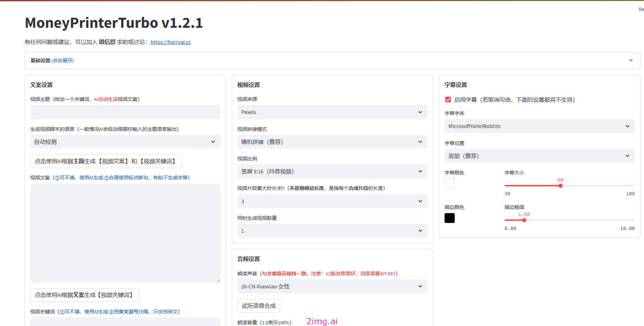Click the 视频主题 input field
The image size is (644, 326).
125,112
